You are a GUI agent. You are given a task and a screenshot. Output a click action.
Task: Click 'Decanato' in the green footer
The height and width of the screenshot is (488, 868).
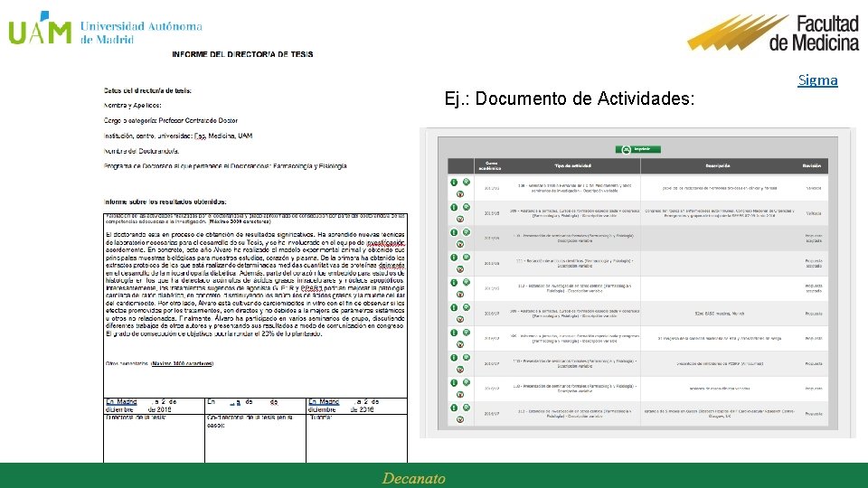tap(413, 478)
